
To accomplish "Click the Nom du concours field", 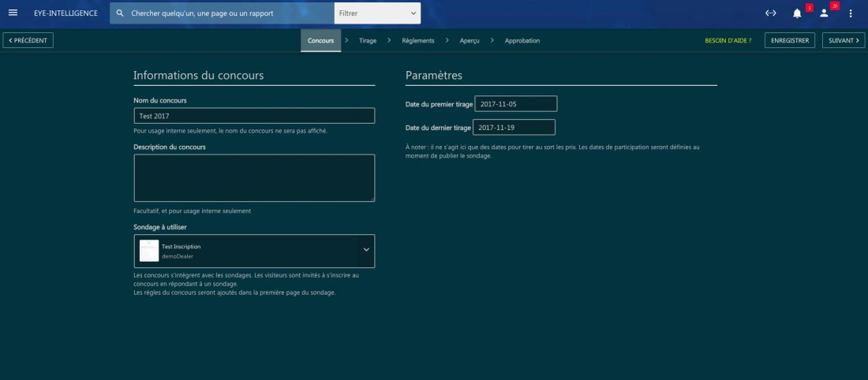I will (254, 116).
